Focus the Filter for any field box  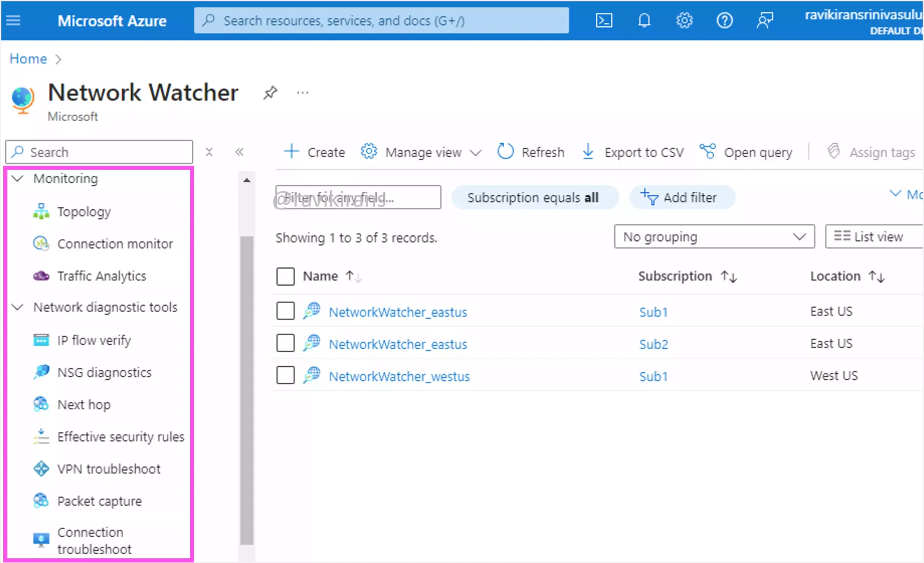(x=358, y=197)
